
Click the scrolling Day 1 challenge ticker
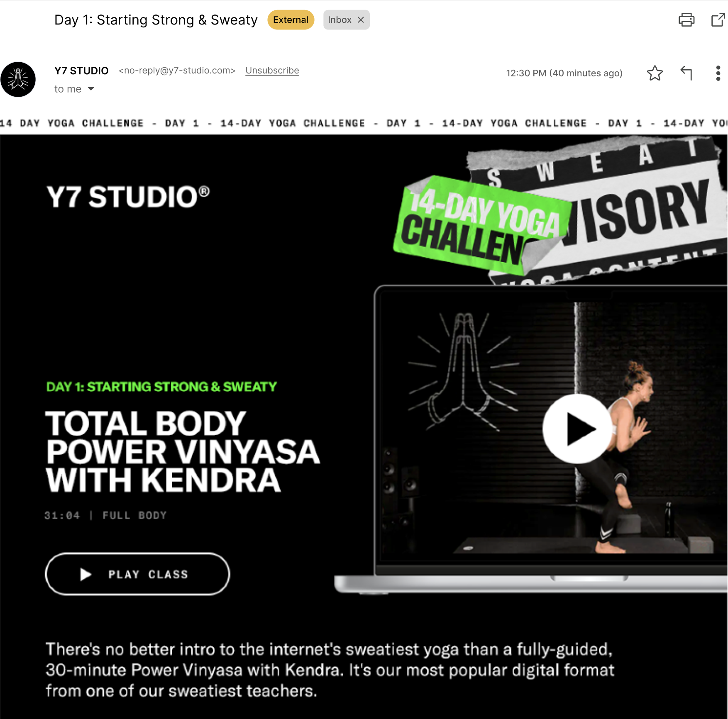tap(364, 123)
